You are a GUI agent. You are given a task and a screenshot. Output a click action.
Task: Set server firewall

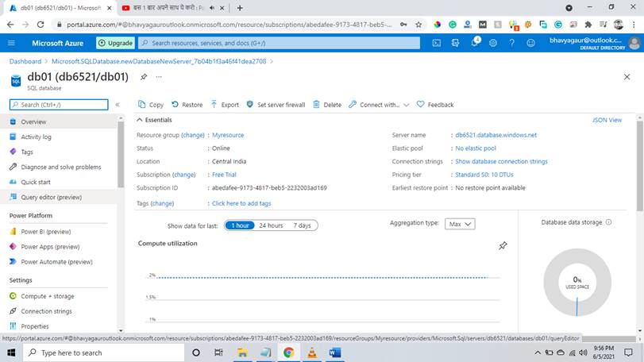click(276, 105)
